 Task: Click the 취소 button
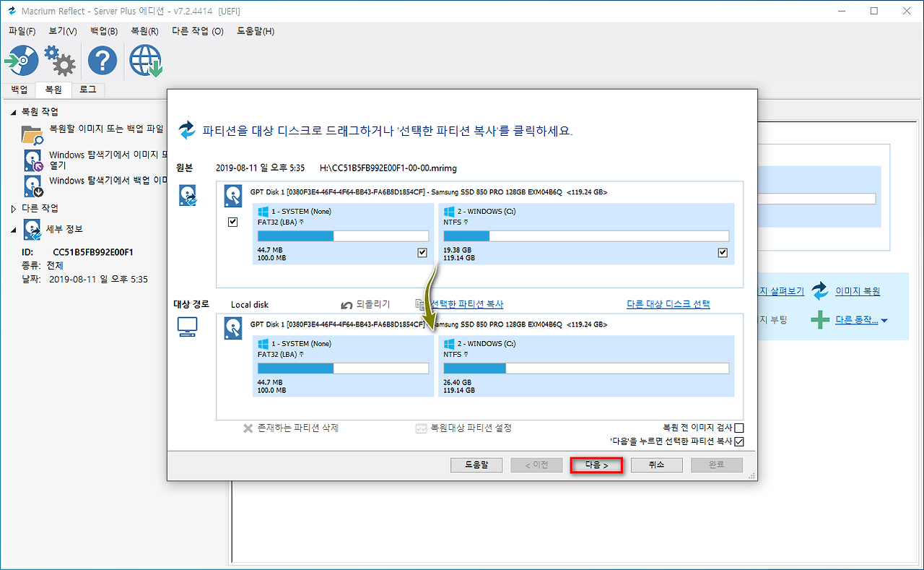point(656,465)
